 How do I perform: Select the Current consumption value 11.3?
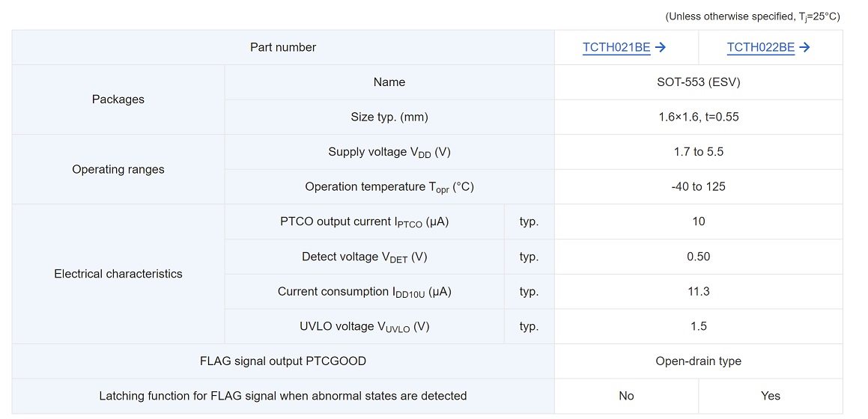[698, 291]
